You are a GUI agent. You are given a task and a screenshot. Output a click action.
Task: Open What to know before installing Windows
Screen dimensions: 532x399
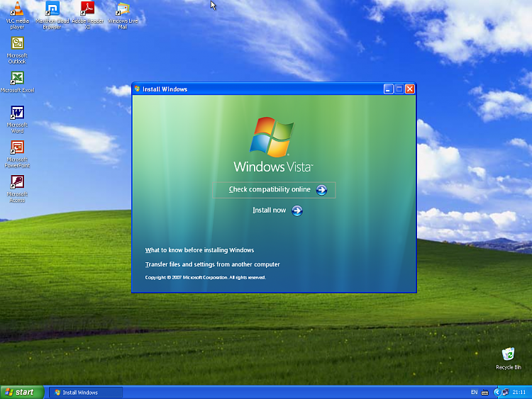[x=199, y=250]
